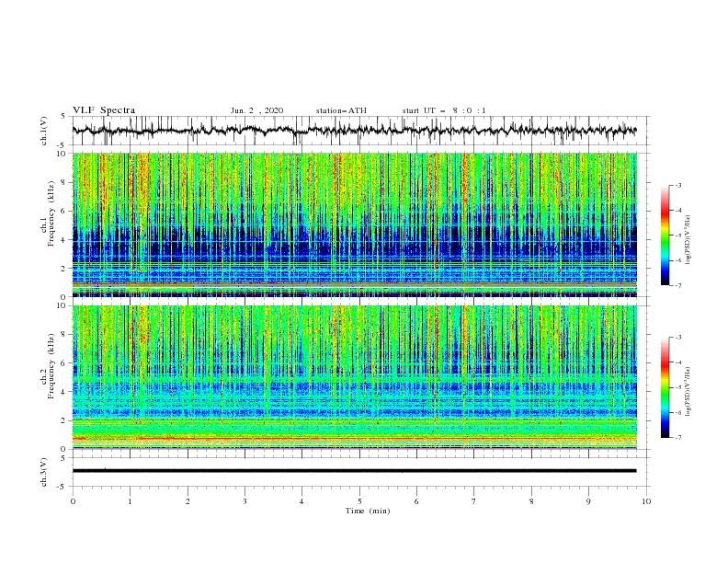The width and height of the screenshot is (728, 563).
Task: Click the ch.1 spectrogram color scale bar
Action: coord(665,236)
